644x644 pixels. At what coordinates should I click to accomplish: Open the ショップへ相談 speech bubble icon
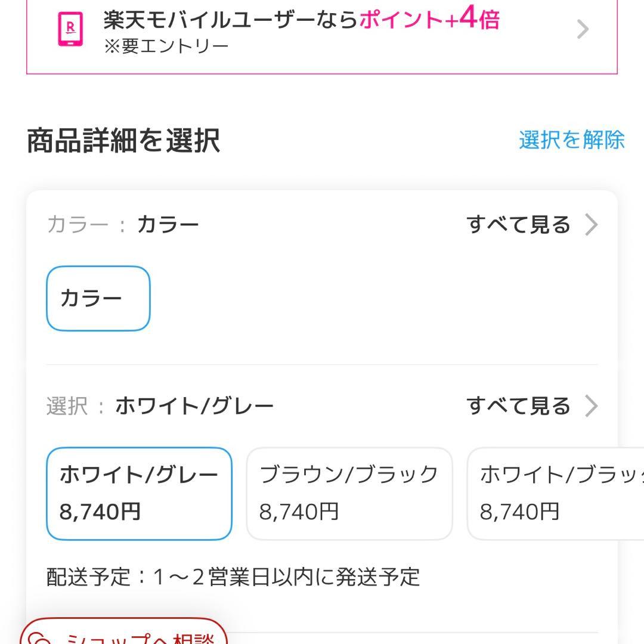point(41,637)
